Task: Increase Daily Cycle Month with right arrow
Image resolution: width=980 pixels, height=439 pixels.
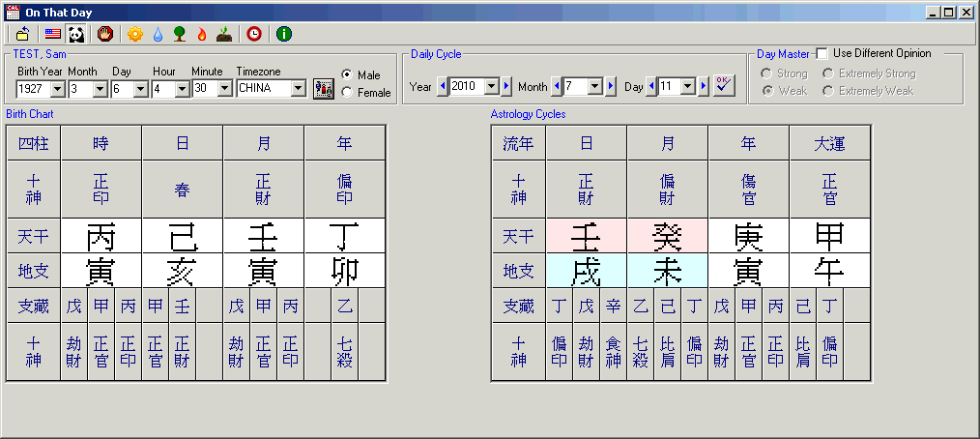Action: pyautogui.click(x=611, y=87)
